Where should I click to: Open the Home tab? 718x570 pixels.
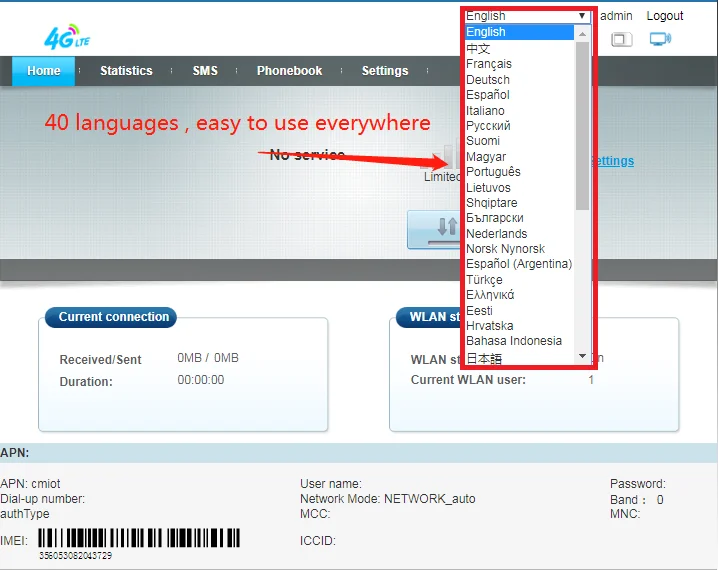pos(44,71)
